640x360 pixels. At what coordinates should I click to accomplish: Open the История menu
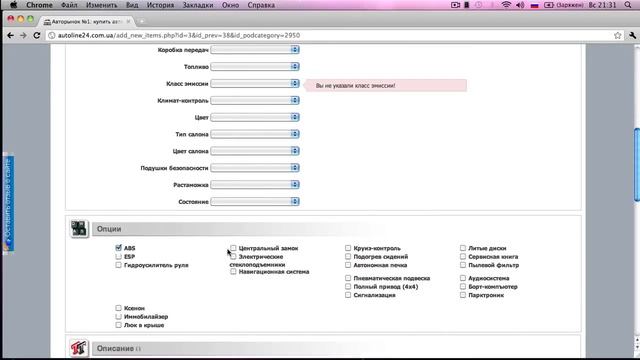pyautogui.click(x=160, y=5)
